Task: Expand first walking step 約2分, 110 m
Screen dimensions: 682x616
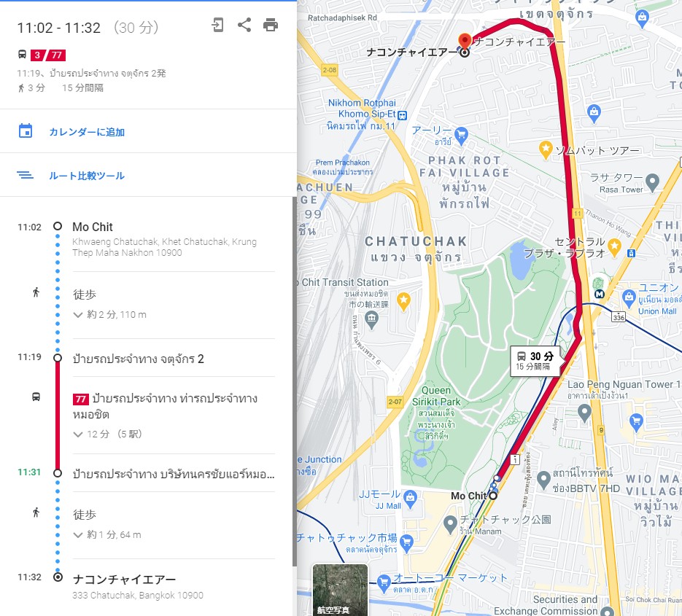Action: point(109,314)
